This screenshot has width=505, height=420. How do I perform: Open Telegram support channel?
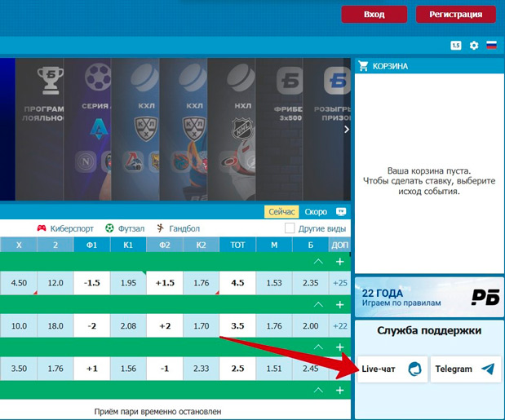[465, 369]
